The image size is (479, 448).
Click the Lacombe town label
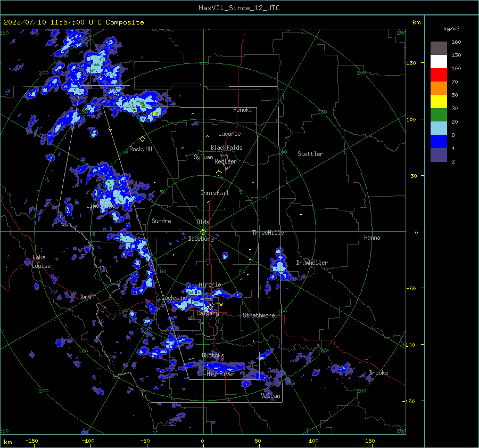pos(229,134)
